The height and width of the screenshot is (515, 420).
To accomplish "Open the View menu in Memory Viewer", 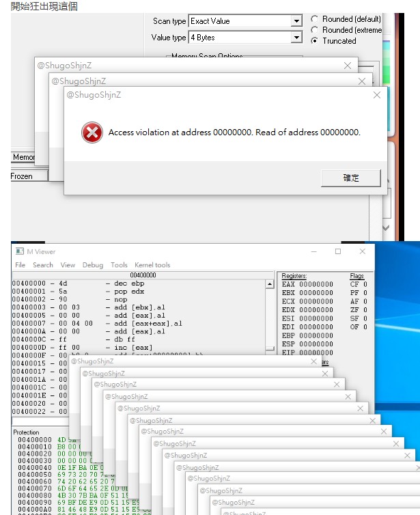I will tap(68, 265).
